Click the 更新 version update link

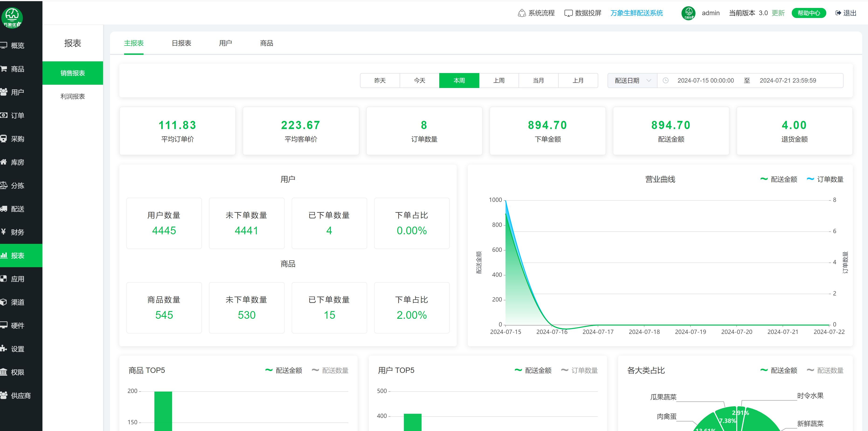coord(778,13)
